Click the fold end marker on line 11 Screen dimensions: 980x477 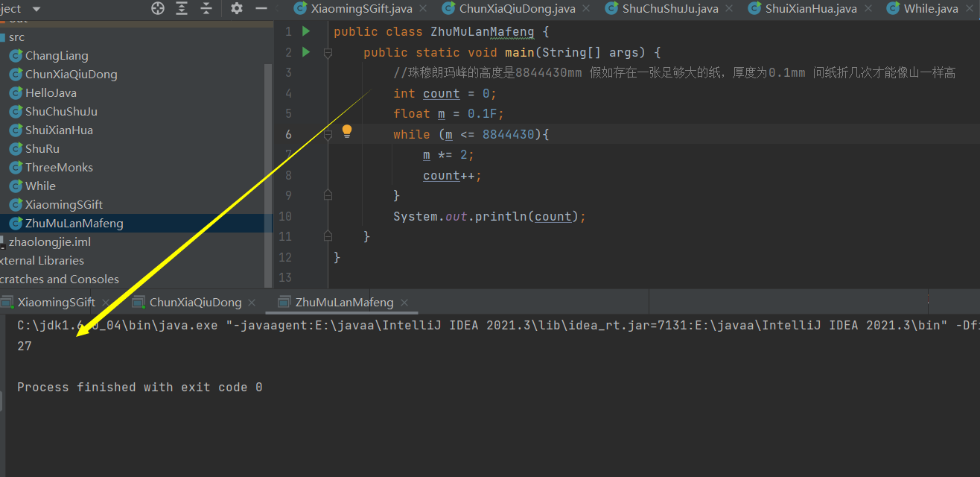click(328, 236)
